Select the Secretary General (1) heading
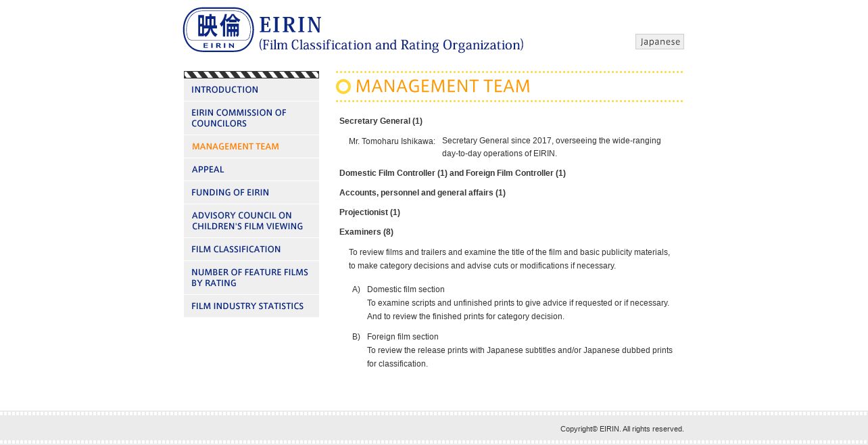The image size is (868, 445). 381,121
